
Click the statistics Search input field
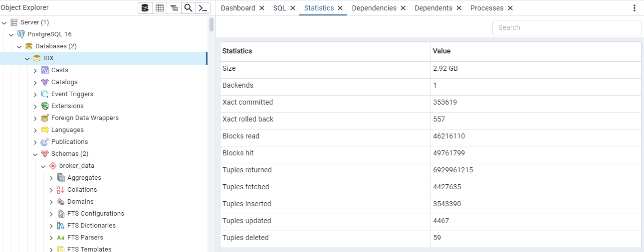point(567,27)
